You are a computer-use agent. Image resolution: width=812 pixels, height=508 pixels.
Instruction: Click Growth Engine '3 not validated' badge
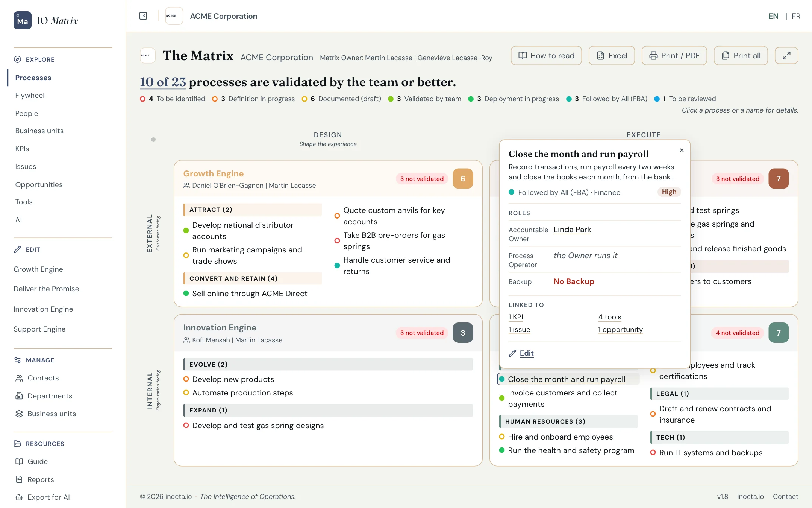point(422,179)
